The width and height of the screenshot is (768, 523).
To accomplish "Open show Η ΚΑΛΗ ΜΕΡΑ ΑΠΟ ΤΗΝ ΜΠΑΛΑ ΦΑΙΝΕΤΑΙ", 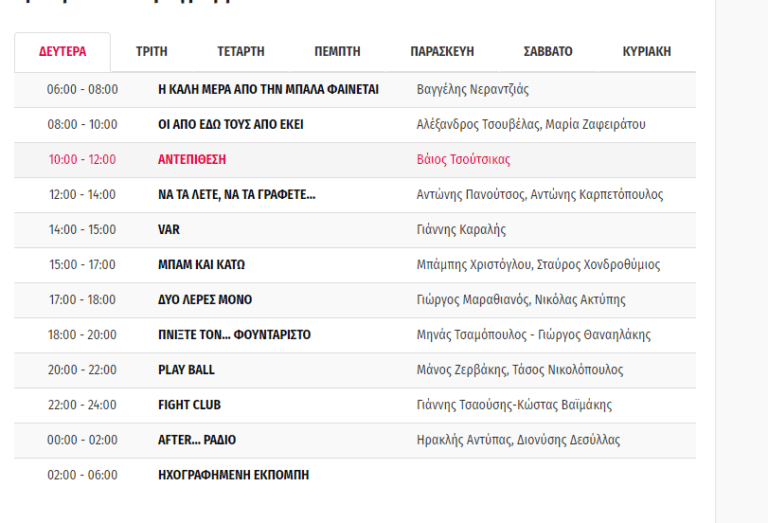I will 268,90.
